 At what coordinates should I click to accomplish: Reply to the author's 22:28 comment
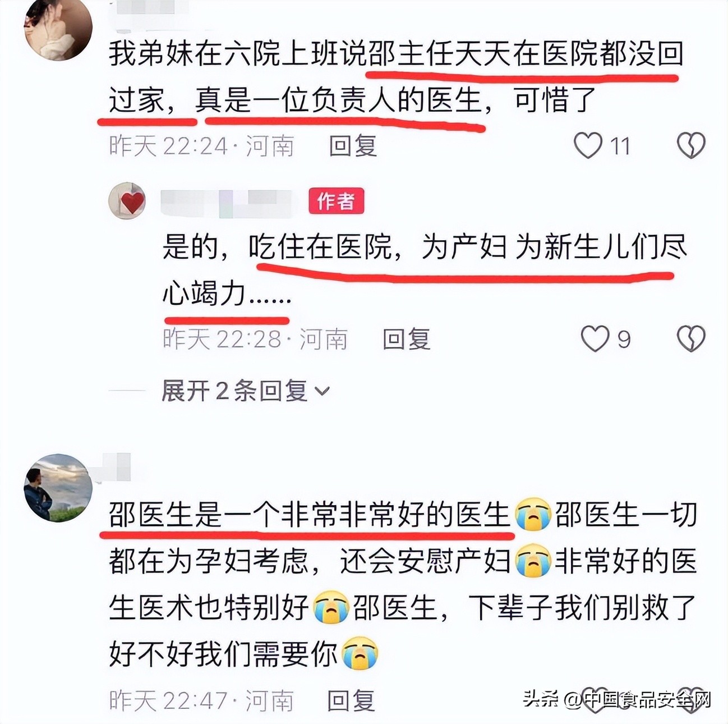pos(406,339)
